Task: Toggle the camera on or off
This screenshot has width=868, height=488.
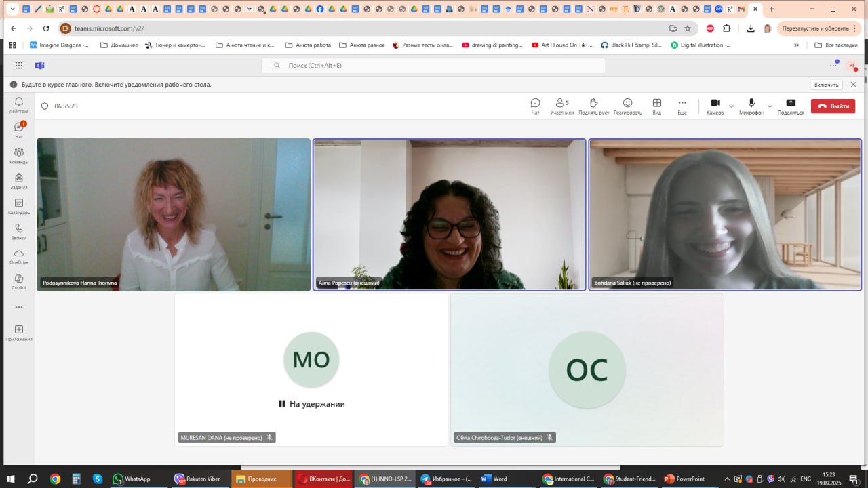Action: (x=715, y=106)
